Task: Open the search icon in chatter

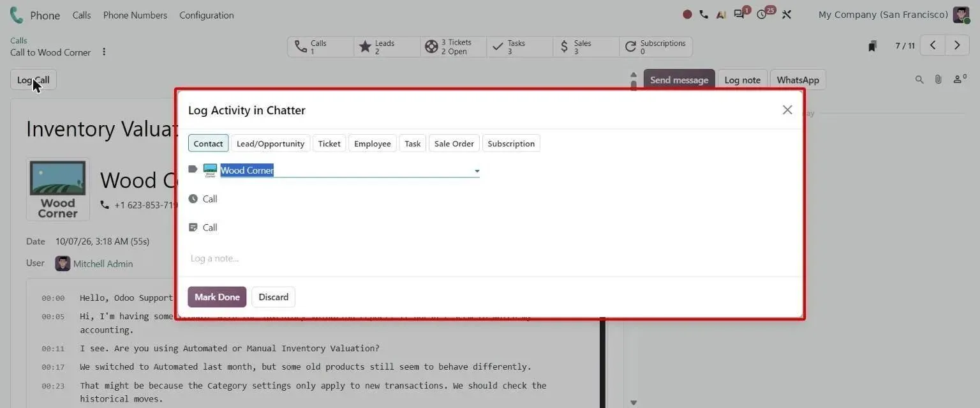Action: pyautogui.click(x=919, y=80)
